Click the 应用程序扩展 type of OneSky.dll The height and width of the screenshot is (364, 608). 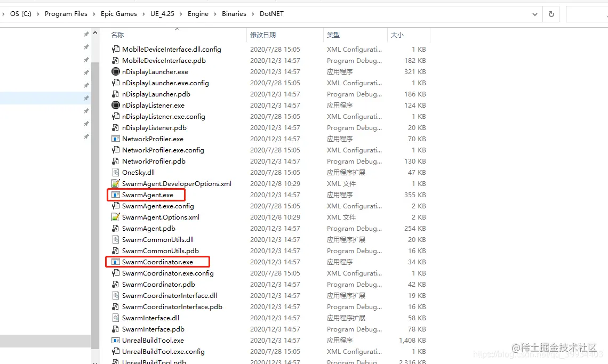pyautogui.click(x=346, y=173)
